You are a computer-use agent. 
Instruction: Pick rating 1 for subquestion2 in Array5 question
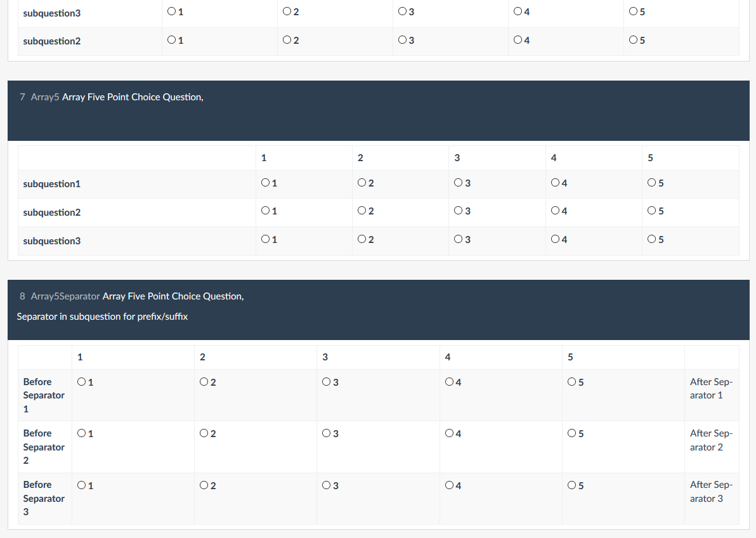tap(265, 211)
